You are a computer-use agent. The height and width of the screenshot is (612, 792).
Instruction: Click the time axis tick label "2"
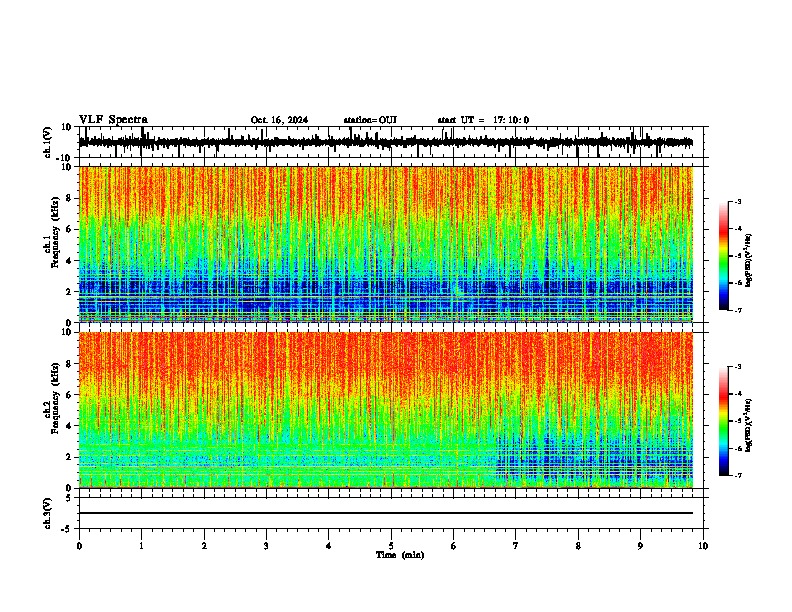(x=204, y=546)
